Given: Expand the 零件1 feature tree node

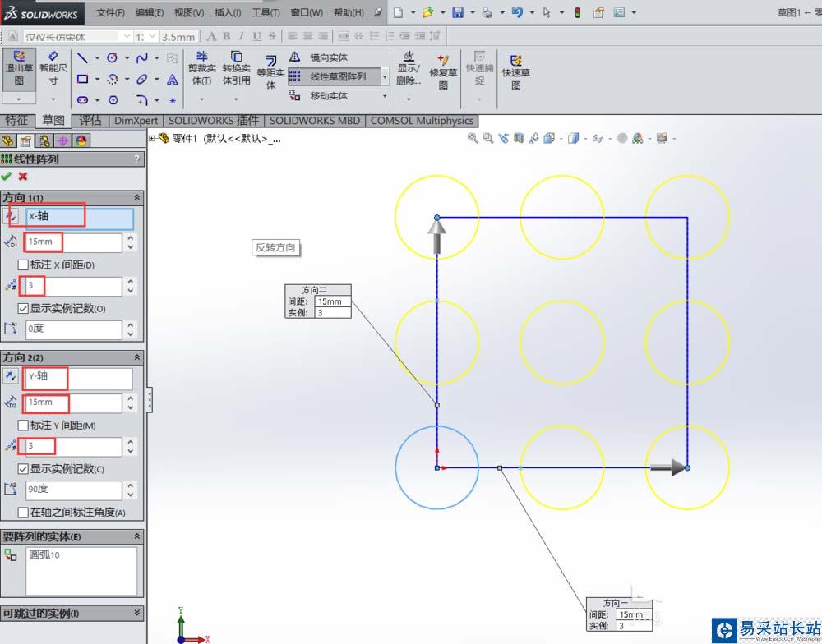Looking at the screenshot, I should click(x=151, y=138).
